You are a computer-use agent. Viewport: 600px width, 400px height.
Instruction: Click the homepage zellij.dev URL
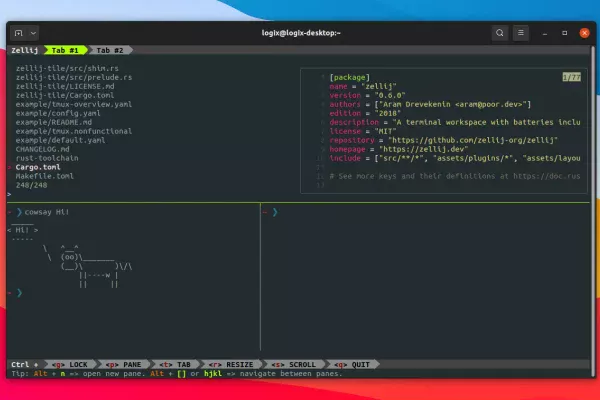424,149
